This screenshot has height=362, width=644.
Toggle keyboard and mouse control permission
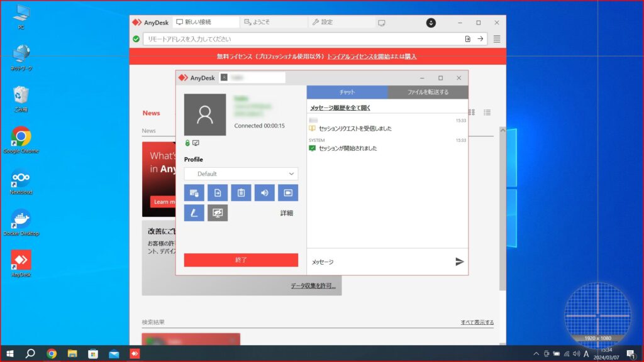click(x=194, y=193)
